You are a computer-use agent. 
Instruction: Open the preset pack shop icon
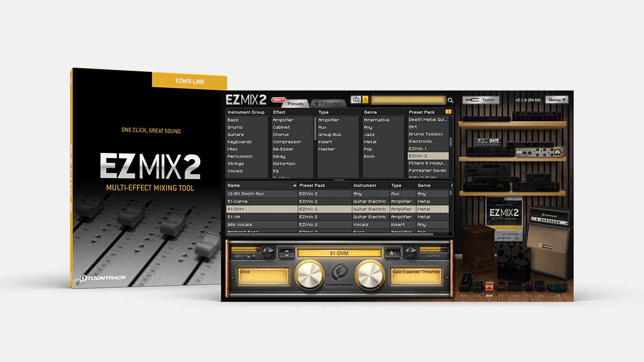(x=355, y=99)
